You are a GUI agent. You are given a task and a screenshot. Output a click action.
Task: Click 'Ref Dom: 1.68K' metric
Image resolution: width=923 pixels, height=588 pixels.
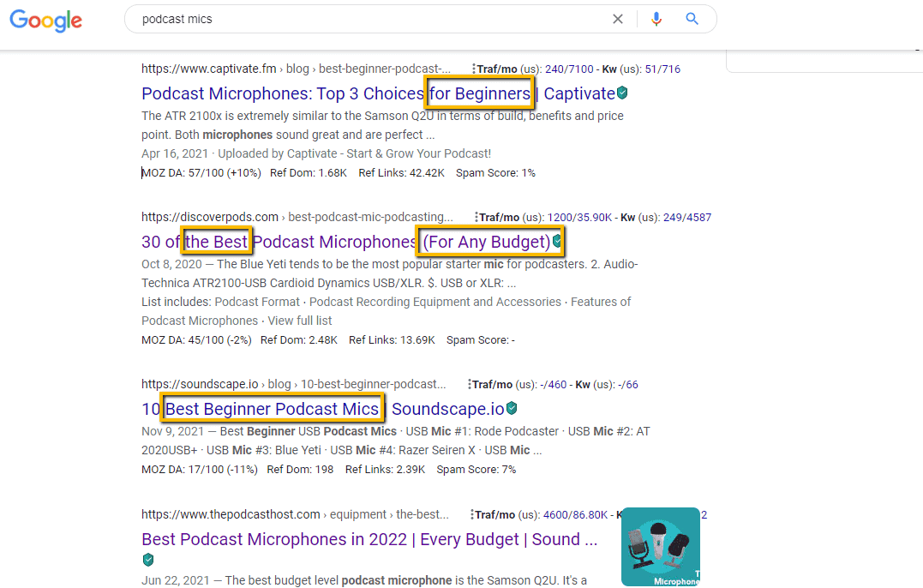[x=309, y=173]
